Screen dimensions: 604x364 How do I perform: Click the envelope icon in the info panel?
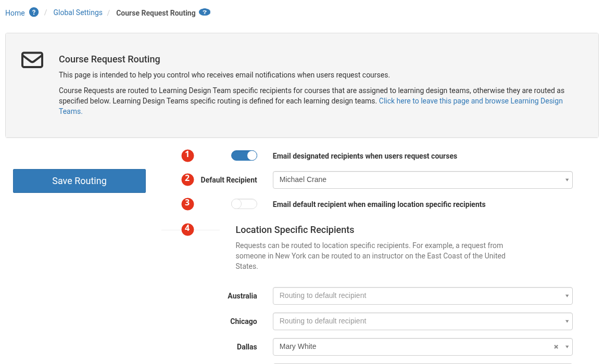pyautogui.click(x=32, y=60)
